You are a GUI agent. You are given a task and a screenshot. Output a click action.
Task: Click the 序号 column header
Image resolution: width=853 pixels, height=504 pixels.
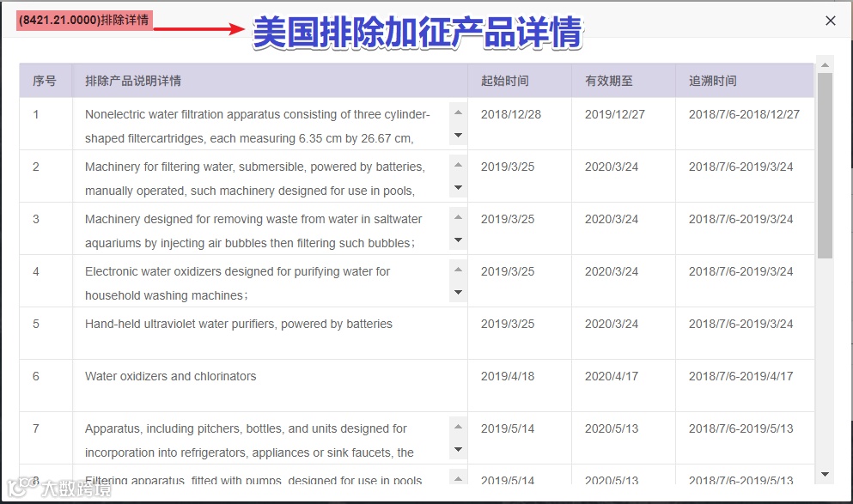tap(45, 81)
